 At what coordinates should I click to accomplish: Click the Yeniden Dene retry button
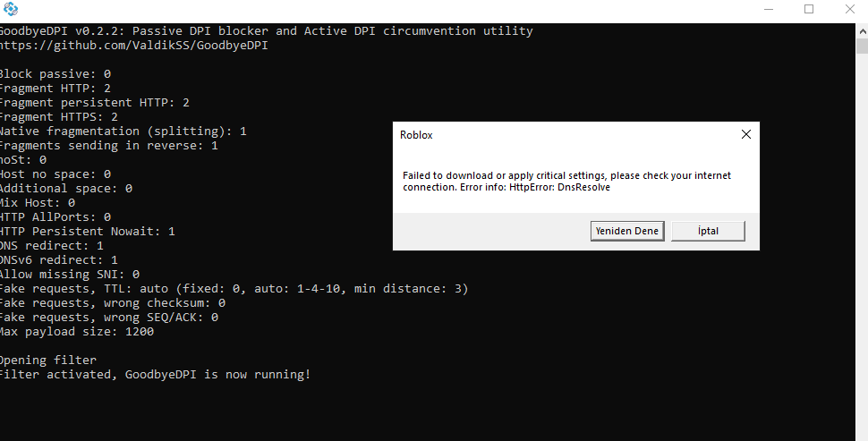point(627,231)
